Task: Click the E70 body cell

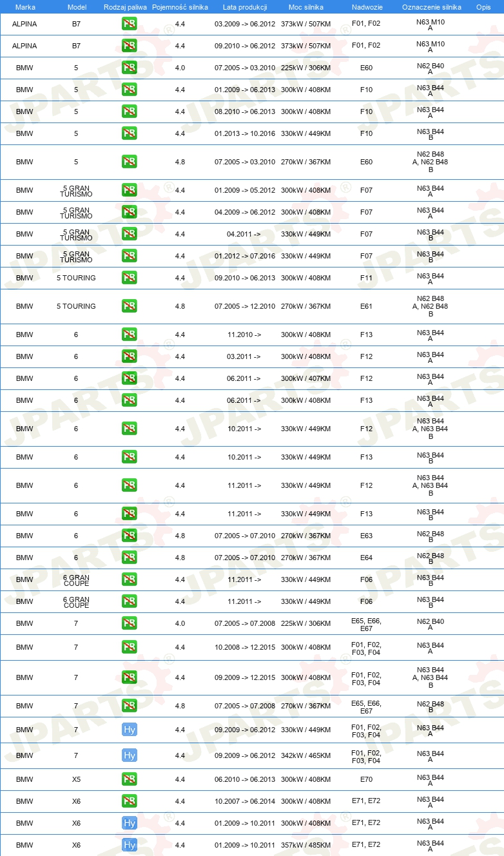Action: (x=366, y=780)
